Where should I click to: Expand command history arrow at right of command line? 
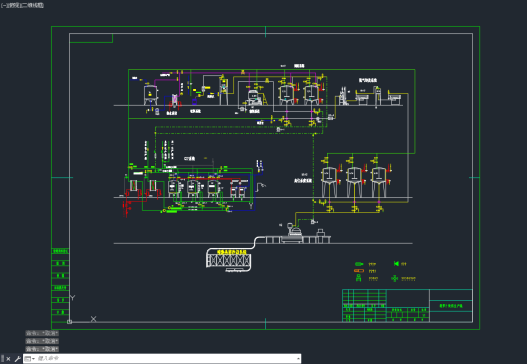click(298, 359)
